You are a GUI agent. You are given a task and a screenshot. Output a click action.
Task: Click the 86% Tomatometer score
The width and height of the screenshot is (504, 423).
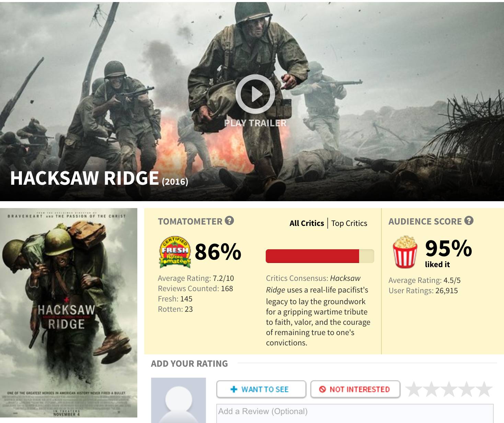click(x=218, y=252)
